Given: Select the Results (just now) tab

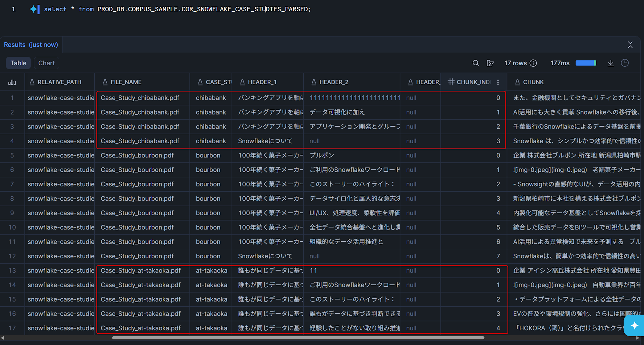Looking at the screenshot, I should coord(31,45).
